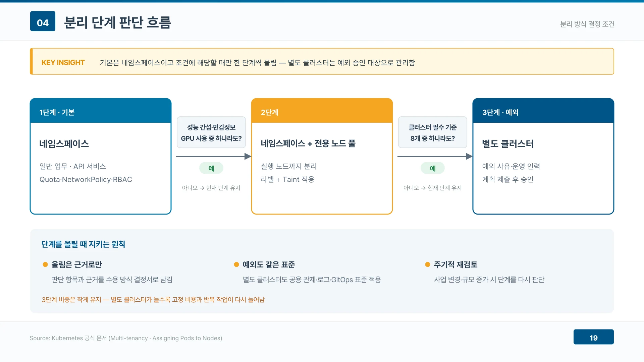Select the text 일반 업무 · API 서비스

(x=73, y=166)
